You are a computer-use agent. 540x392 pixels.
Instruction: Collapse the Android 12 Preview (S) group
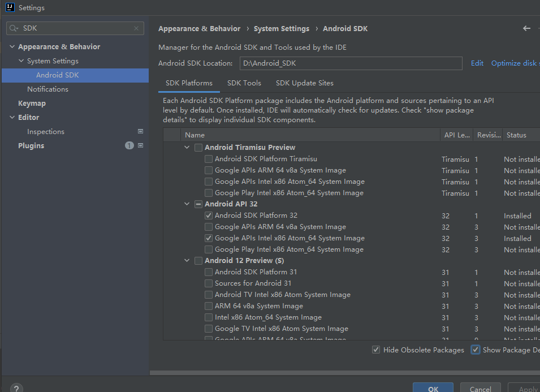tap(187, 261)
